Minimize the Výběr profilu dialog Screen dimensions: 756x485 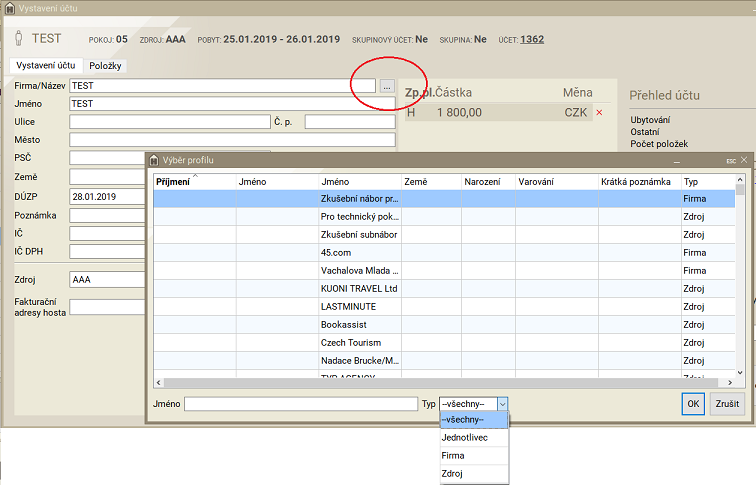[677, 160]
